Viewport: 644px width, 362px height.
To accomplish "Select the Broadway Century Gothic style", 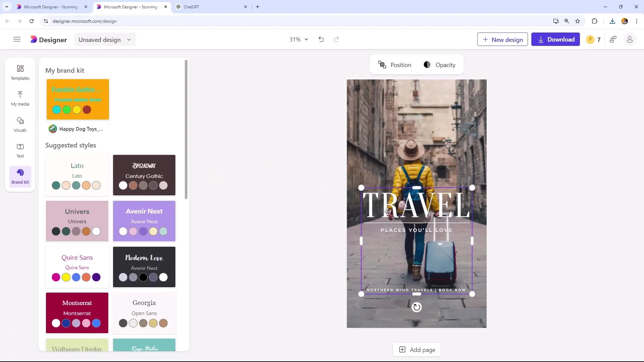I will (144, 175).
